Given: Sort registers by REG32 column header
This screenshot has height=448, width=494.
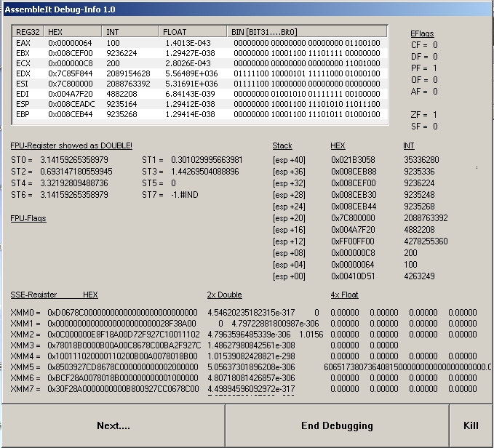Looking at the screenshot, I should click(28, 32).
